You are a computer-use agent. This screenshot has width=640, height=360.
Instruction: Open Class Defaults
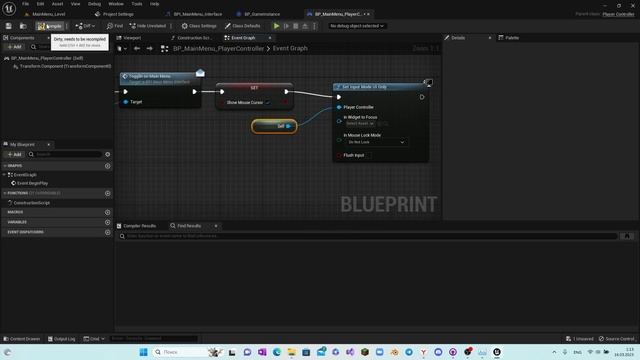tap(242, 26)
